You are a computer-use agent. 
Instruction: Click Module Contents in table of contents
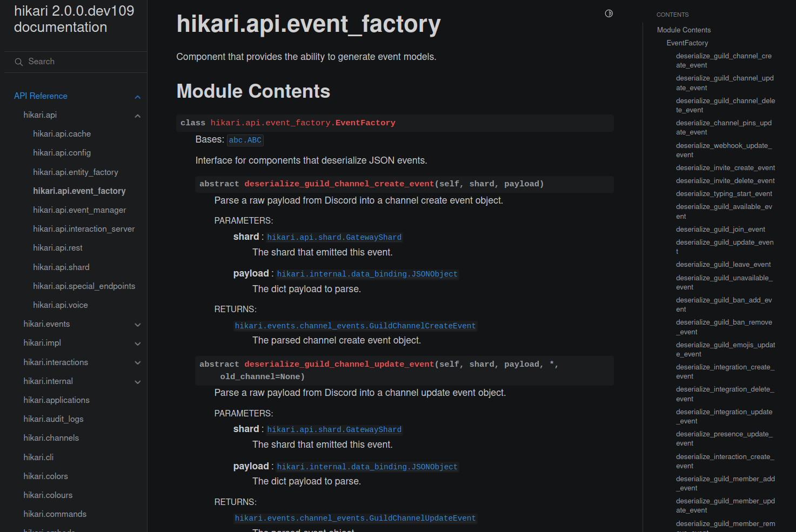tap(684, 30)
